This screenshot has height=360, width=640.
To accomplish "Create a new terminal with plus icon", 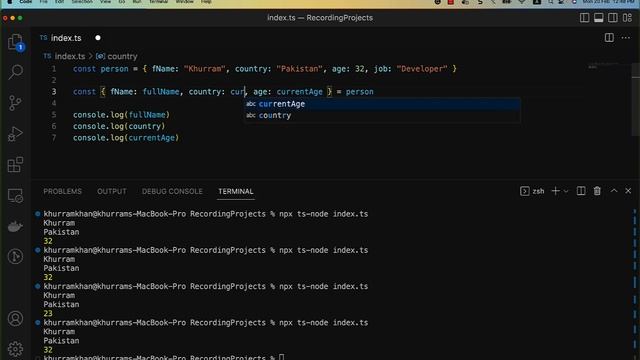I will tap(555, 191).
